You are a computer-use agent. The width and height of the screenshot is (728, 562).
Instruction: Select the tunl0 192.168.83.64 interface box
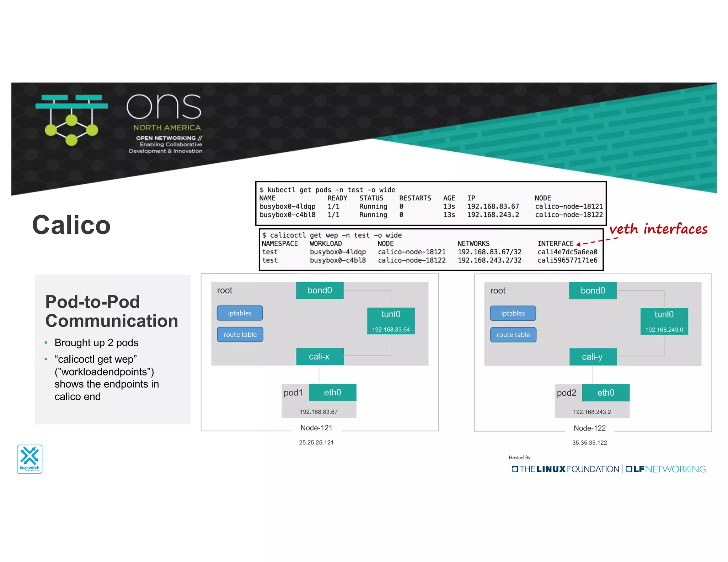391,321
